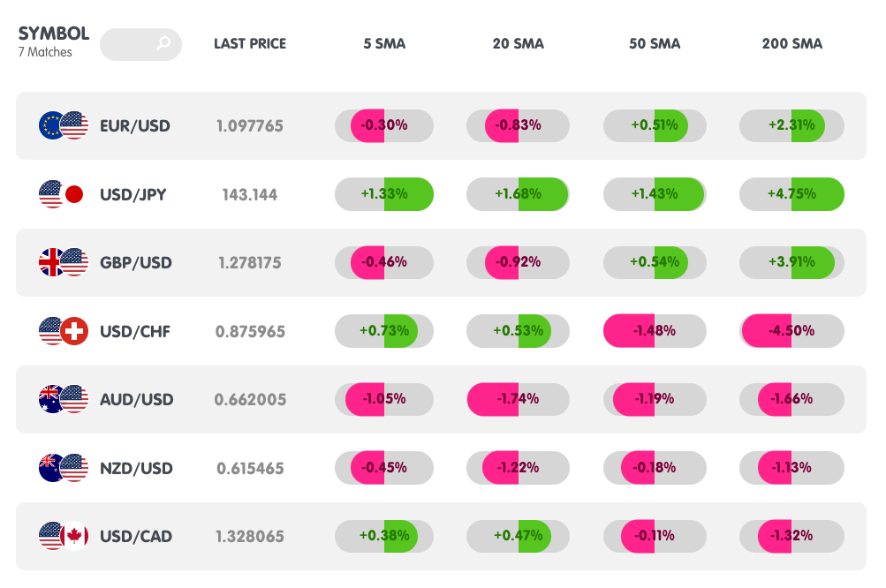Click the NZD/USD flag pair icon
The height and width of the screenshot is (588, 886).
(x=64, y=468)
